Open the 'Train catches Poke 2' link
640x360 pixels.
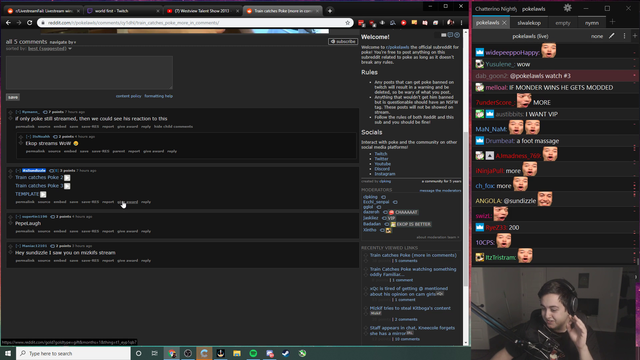point(39,178)
